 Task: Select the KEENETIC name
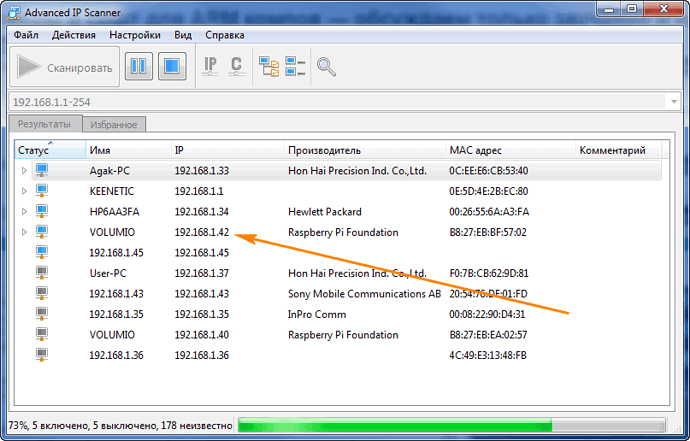click(112, 191)
